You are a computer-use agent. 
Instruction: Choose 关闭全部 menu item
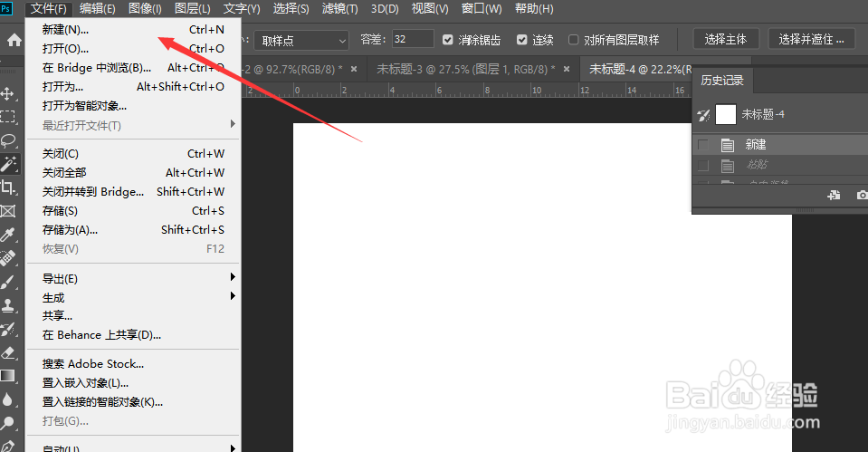pyautogui.click(x=133, y=173)
